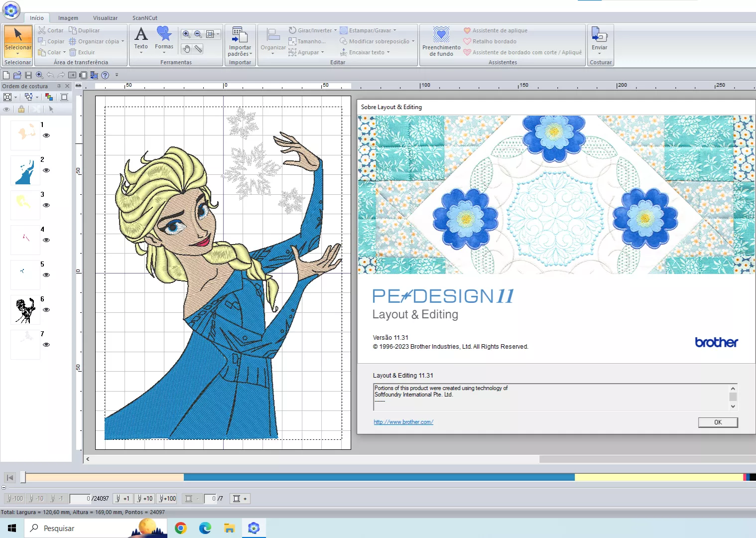This screenshot has width=756, height=538.
Task: Activate the Selecionar arrow tool
Action: click(18, 41)
